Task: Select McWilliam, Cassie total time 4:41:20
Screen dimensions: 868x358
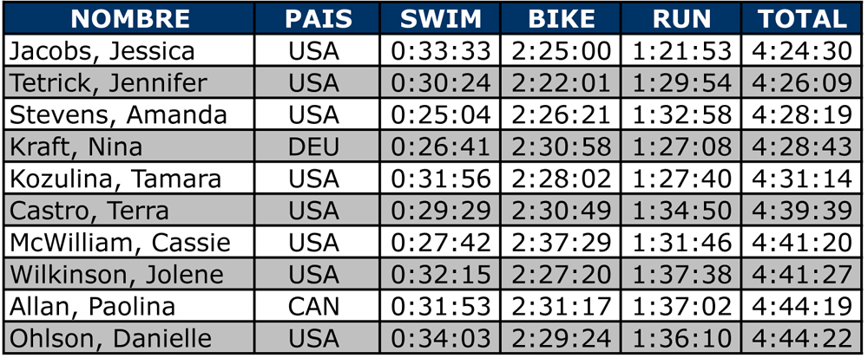Action: coord(801,243)
